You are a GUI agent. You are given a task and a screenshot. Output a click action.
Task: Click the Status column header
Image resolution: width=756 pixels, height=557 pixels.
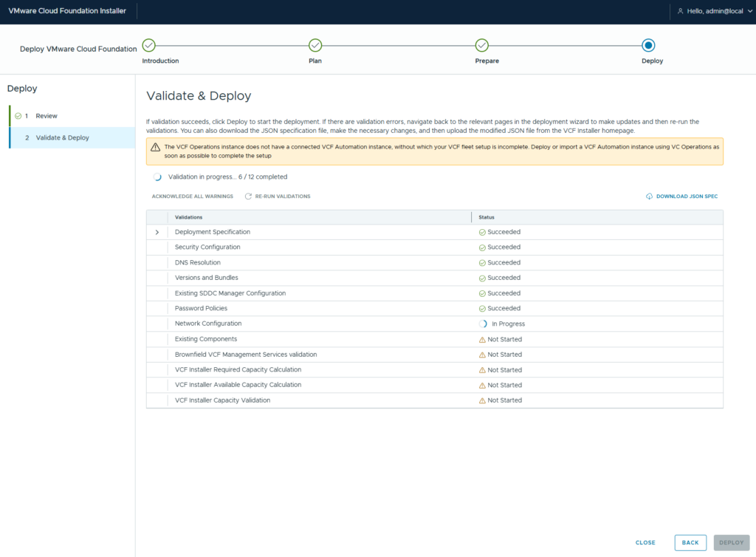(x=487, y=217)
